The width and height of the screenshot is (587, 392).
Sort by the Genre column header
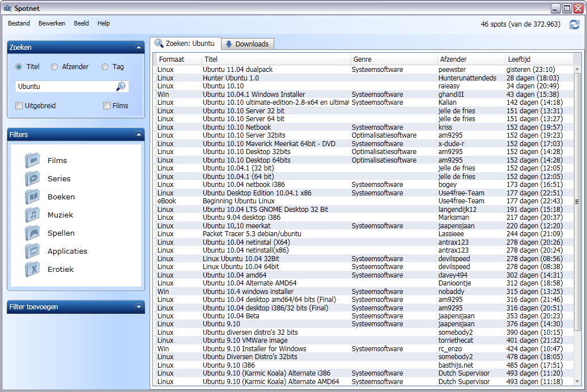394,59
